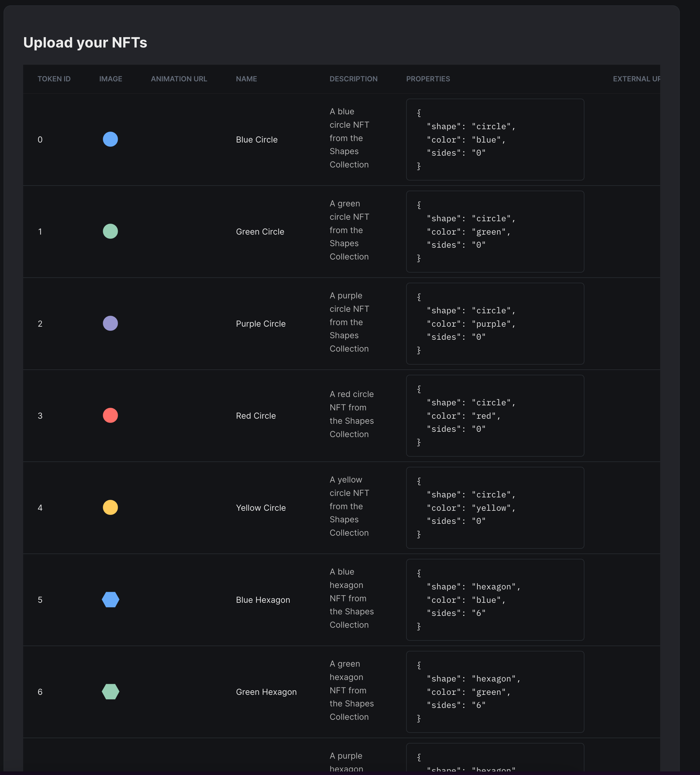Edit the Blue Circle properties JSON field
This screenshot has height=775, width=700.
[495, 140]
